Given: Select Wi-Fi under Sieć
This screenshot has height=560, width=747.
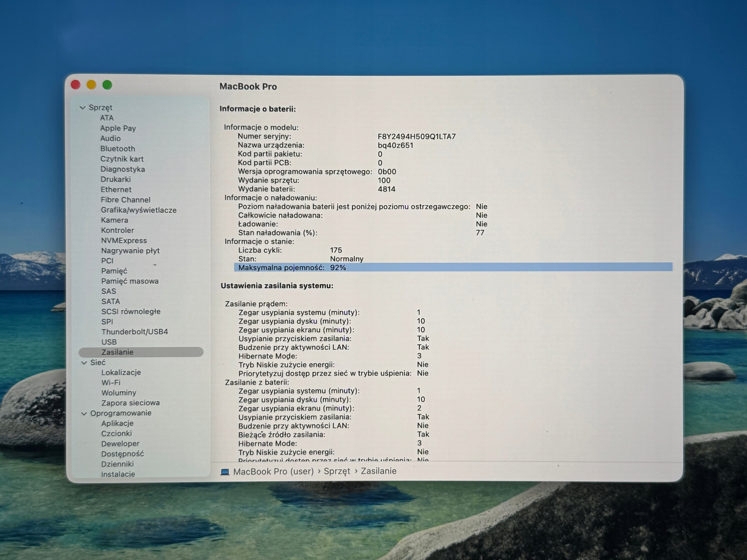Looking at the screenshot, I should (111, 382).
